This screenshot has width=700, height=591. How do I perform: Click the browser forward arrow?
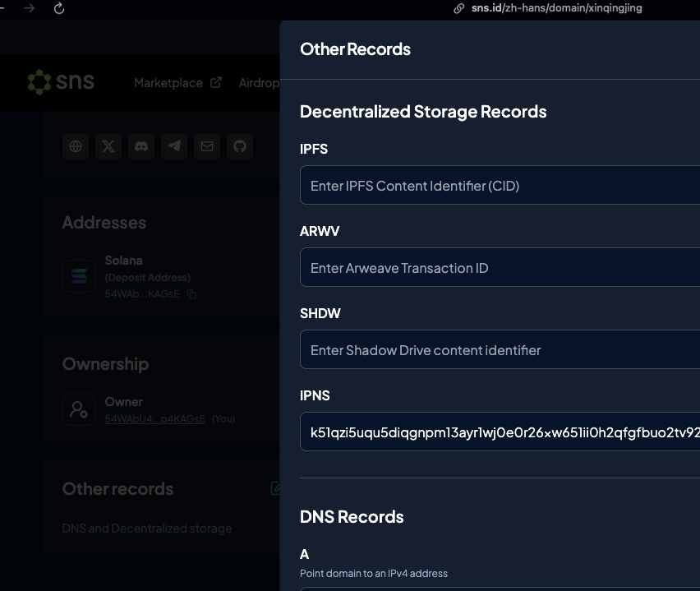pos(30,8)
